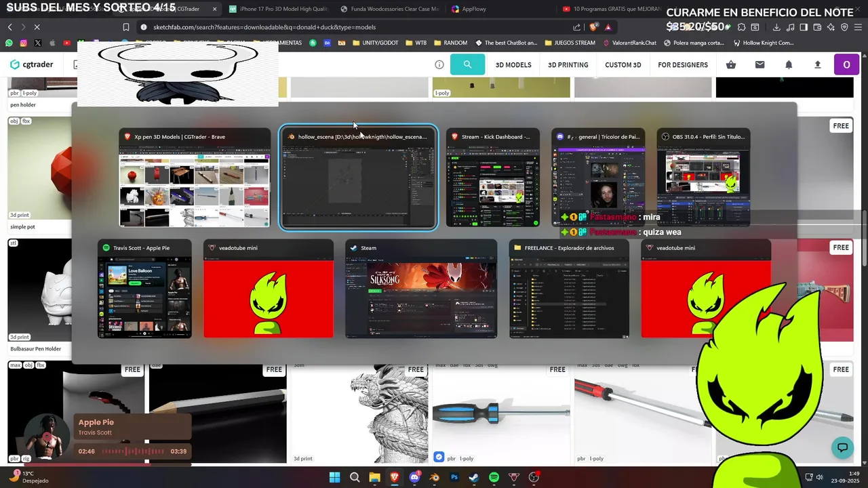Select the Travis Scott - Apple Pie window
Screen dimensions: 868x488
tap(144, 289)
